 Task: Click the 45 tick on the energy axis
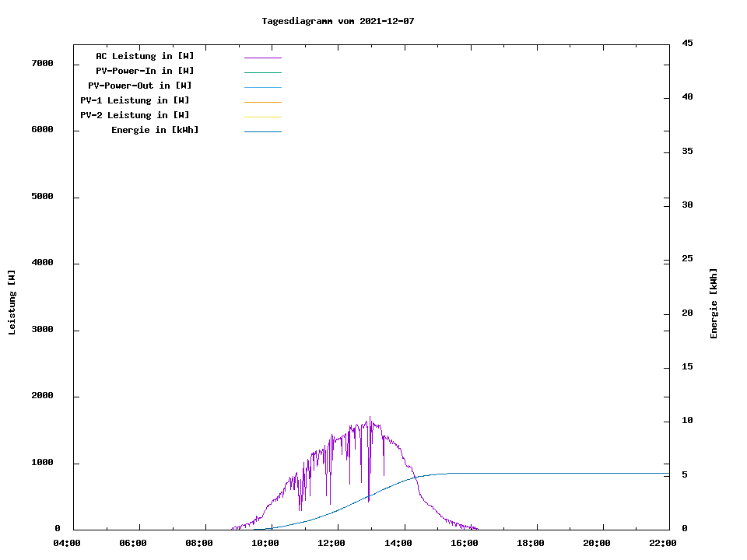point(687,43)
